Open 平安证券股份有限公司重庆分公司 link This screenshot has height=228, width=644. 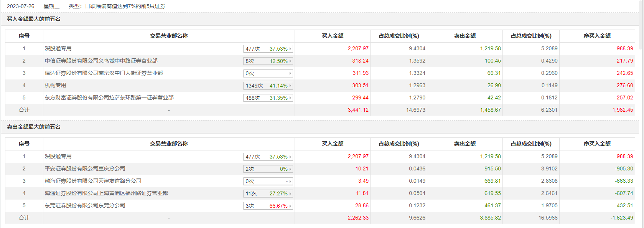85,169
